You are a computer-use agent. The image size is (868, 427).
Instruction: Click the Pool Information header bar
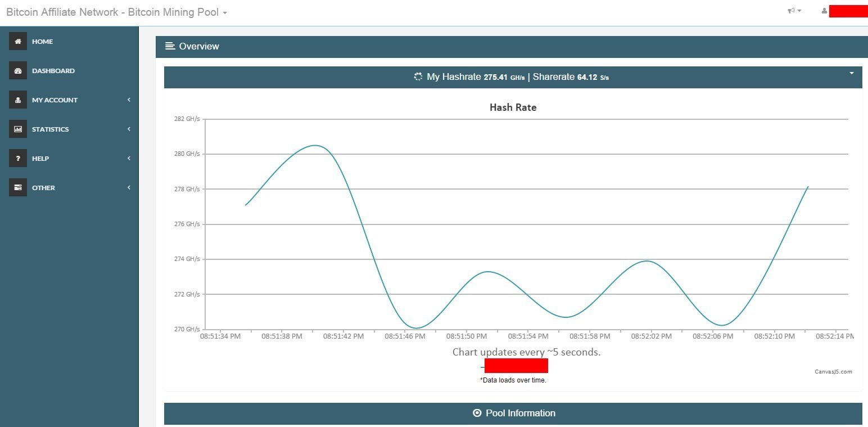513,413
